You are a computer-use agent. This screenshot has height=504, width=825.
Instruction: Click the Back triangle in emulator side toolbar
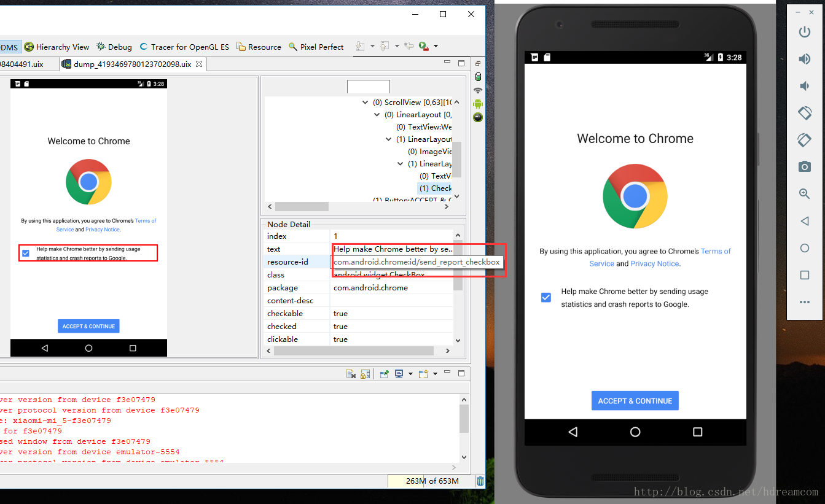point(804,221)
